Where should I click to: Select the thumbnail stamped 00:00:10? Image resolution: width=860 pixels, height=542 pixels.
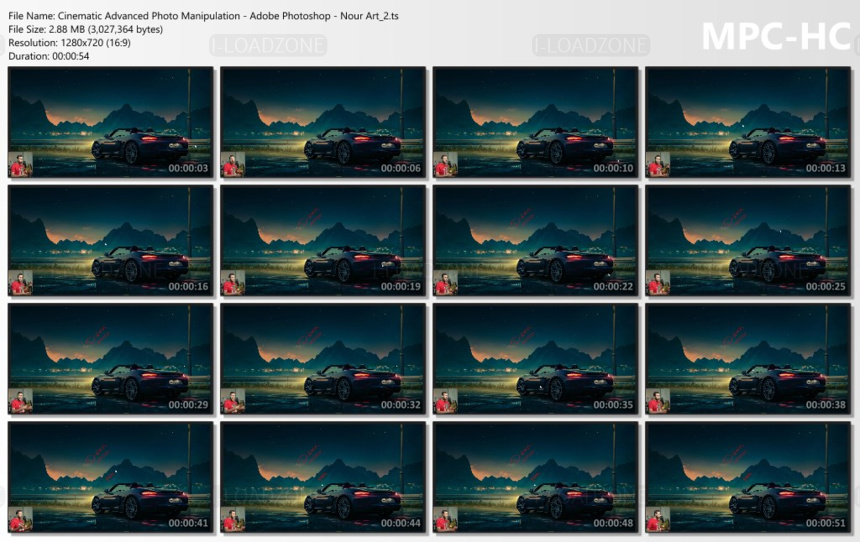(x=535, y=122)
